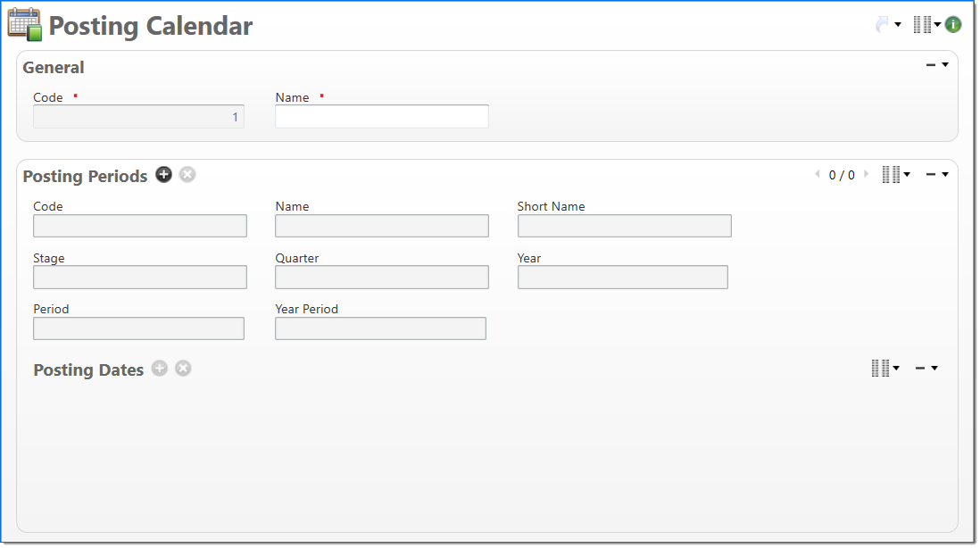Go to the next Posting Period record

click(866, 175)
